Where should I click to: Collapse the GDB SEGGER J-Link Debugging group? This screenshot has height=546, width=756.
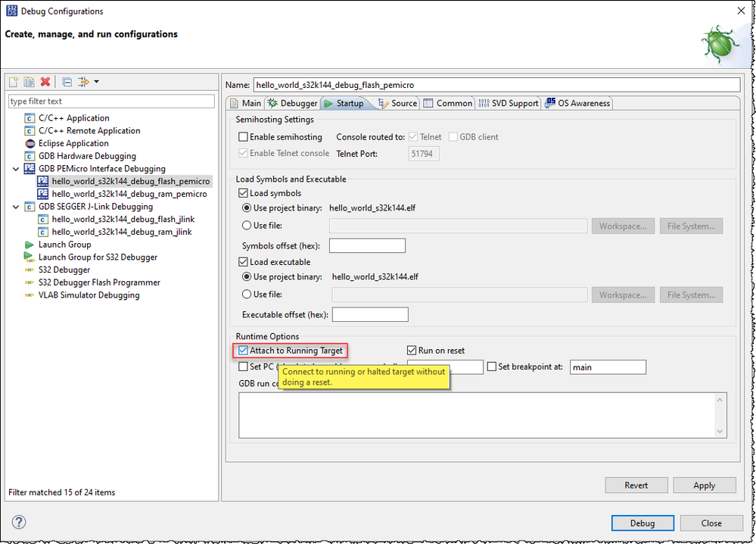click(17, 206)
